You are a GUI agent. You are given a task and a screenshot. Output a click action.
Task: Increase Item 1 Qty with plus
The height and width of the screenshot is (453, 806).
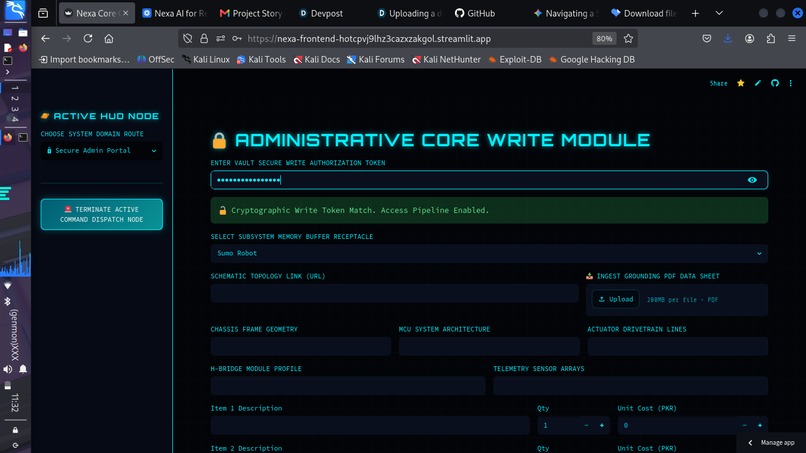click(x=601, y=425)
